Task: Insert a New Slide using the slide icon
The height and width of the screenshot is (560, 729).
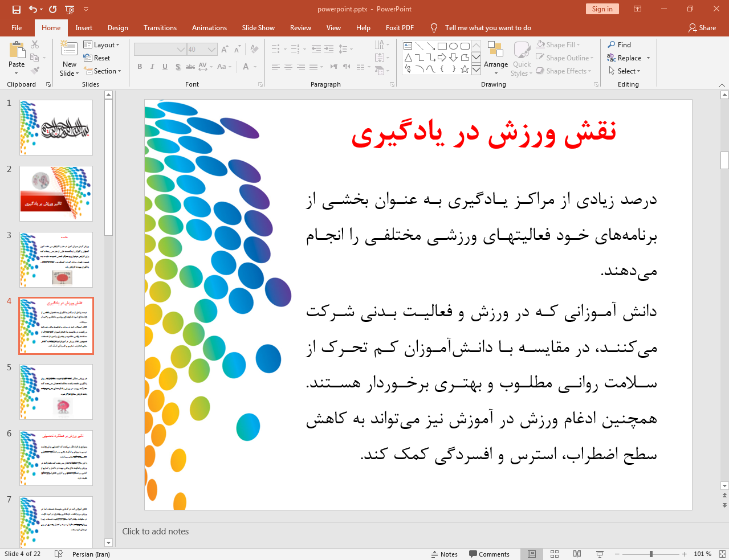Action: point(69,50)
